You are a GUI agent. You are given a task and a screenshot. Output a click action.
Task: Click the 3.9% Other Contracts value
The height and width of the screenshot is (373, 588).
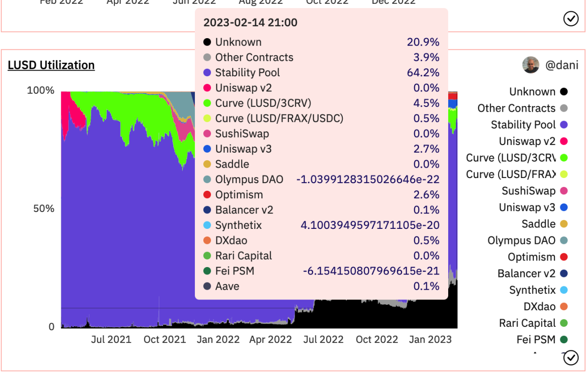(426, 57)
